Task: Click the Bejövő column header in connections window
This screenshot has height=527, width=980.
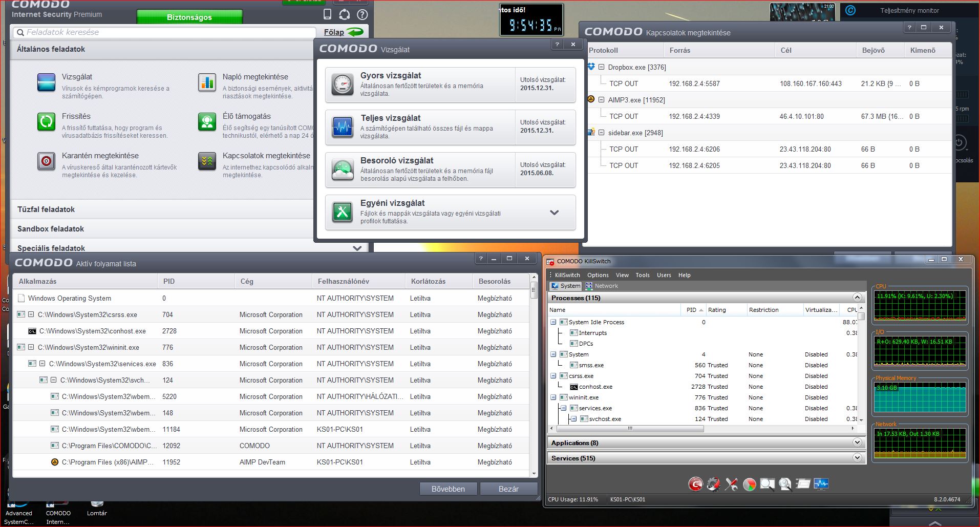Action: 880,50
